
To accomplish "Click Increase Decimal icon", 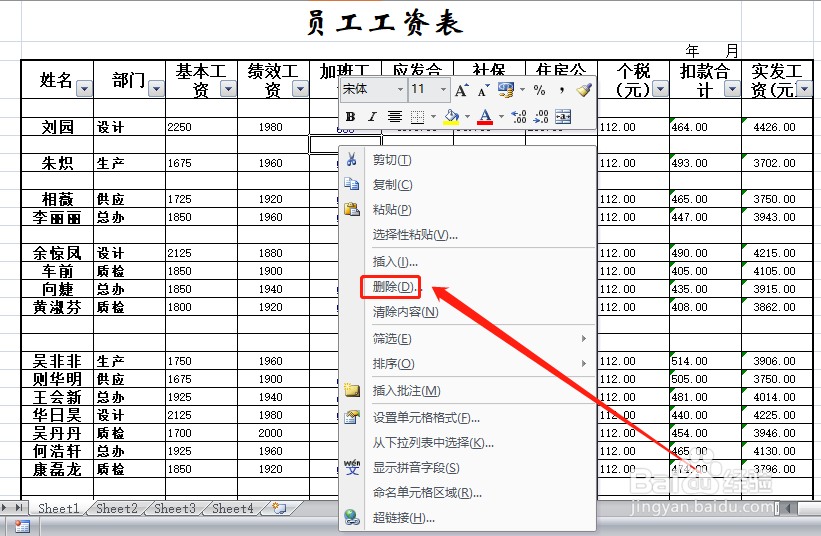I will tap(518, 117).
